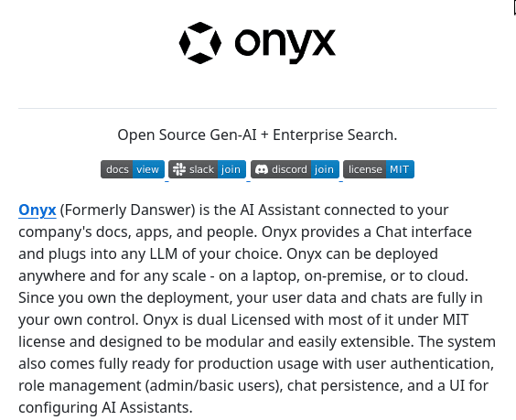Follow the blue Onyx hyperlink in paragraph

pyautogui.click(x=38, y=210)
